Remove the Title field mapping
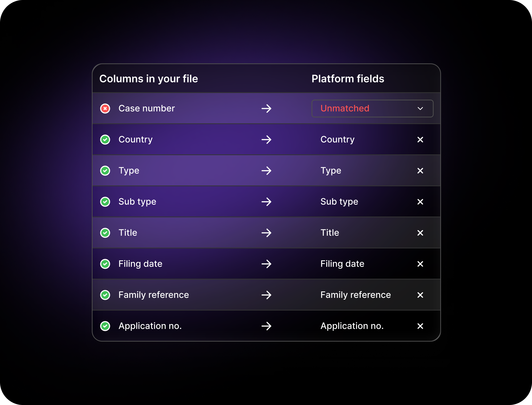 [420, 233]
